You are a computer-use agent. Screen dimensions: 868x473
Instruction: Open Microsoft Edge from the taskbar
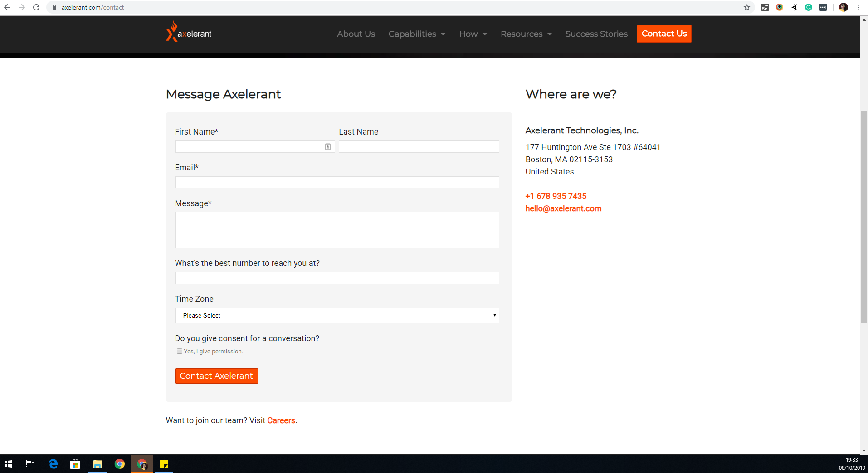click(x=53, y=464)
